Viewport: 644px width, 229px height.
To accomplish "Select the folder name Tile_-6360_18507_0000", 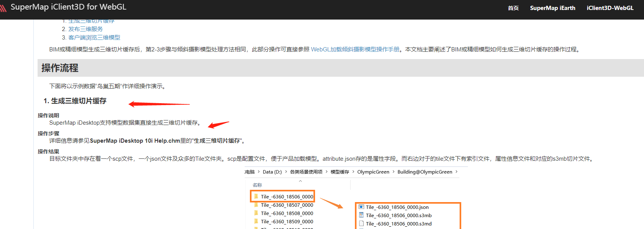I will click(x=287, y=205).
